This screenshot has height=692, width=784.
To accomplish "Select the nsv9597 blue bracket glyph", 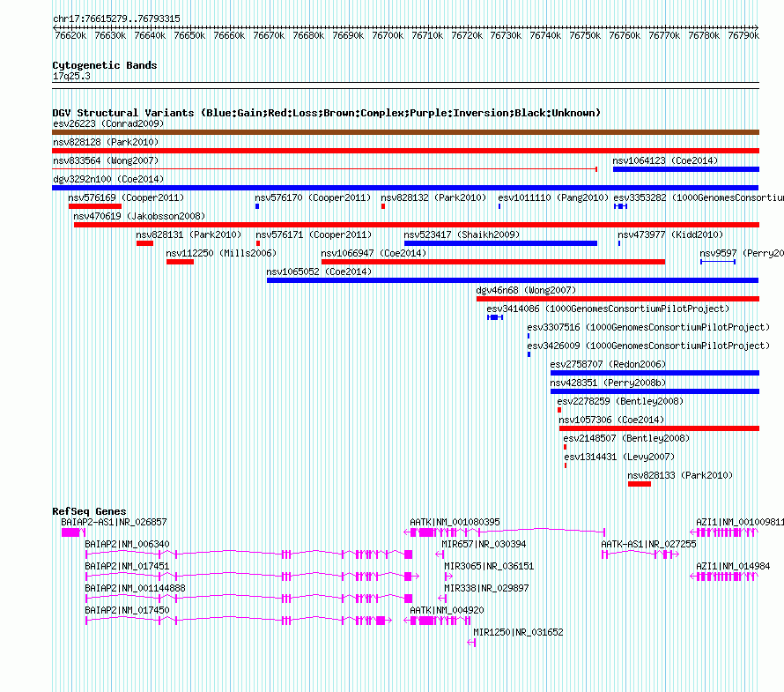I will click(718, 262).
